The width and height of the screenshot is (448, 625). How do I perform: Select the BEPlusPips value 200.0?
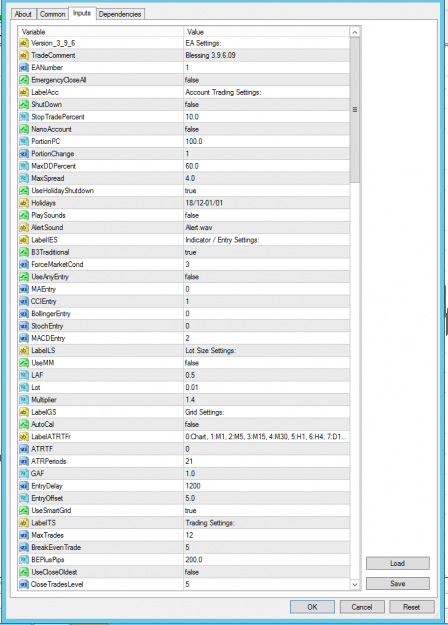click(x=194, y=560)
